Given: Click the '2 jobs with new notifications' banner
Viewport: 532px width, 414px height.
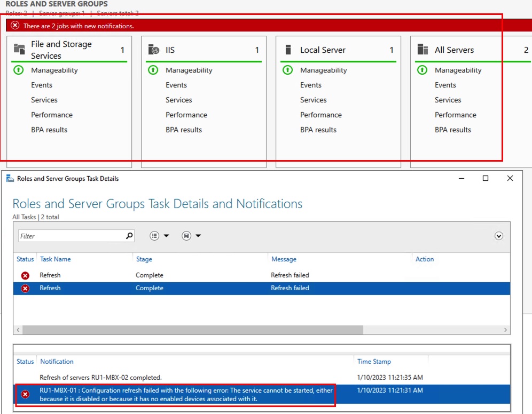Looking at the screenshot, I should 269,26.
